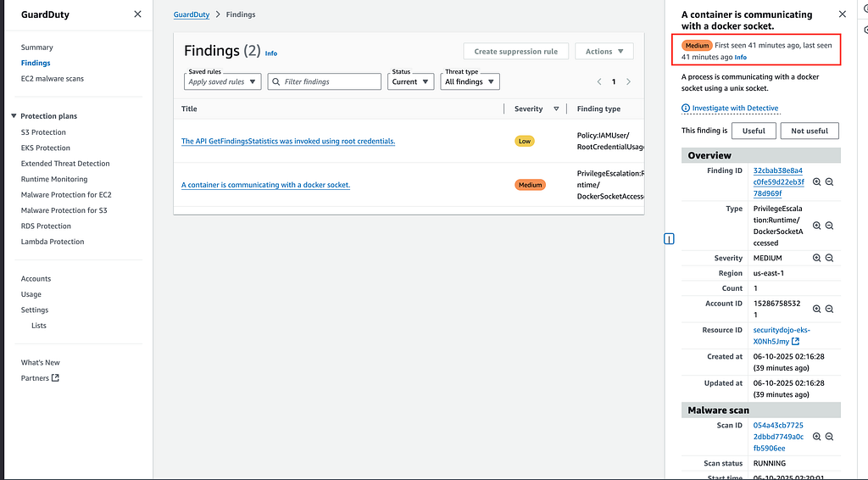Open S3 Protection plan
This screenshot has width=868, height=480.
click(x=43, y=132)
